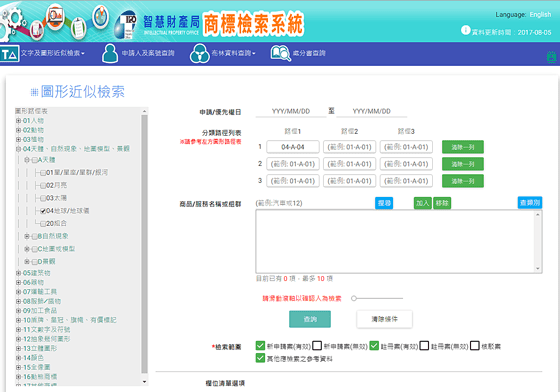Expand the 05建築物 tree node
Image resolution: width=560 pixels, height=392 pixels.
pos(18,273)
